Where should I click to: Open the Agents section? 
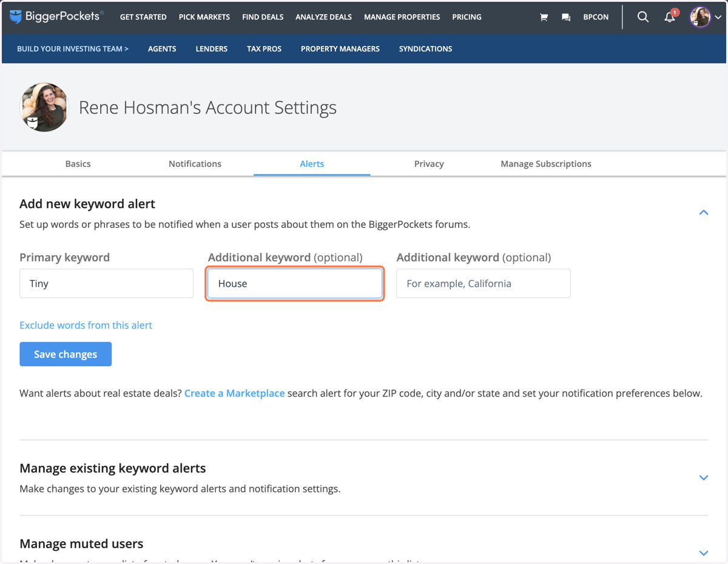pos(162,49)
